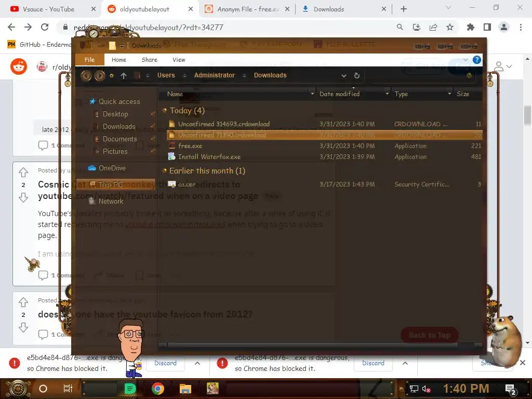Go forward in Explorer navigation
Viewport: 532px width, 399px height.
tap(99, 76)
